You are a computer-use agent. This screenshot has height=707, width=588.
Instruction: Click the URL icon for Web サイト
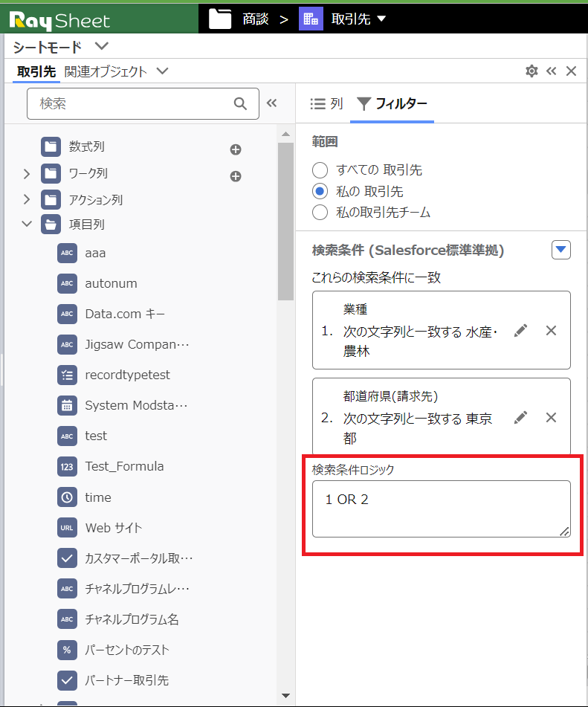[x=67, y=528]
